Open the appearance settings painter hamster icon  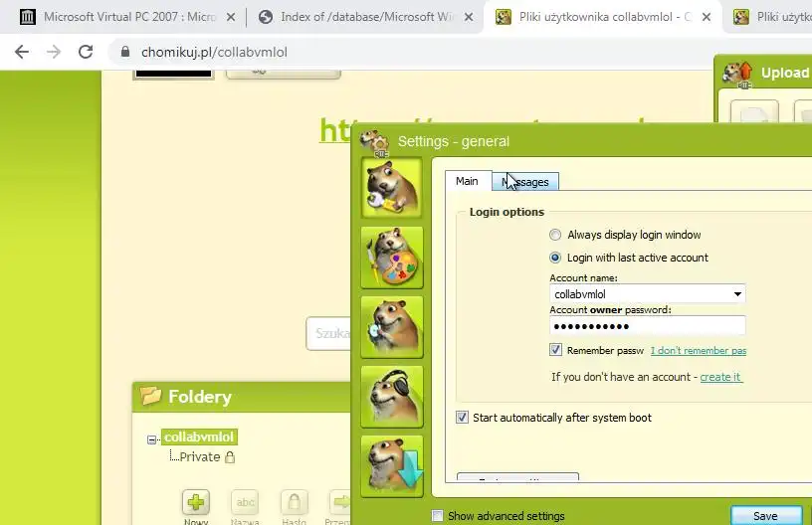(392, 258)
